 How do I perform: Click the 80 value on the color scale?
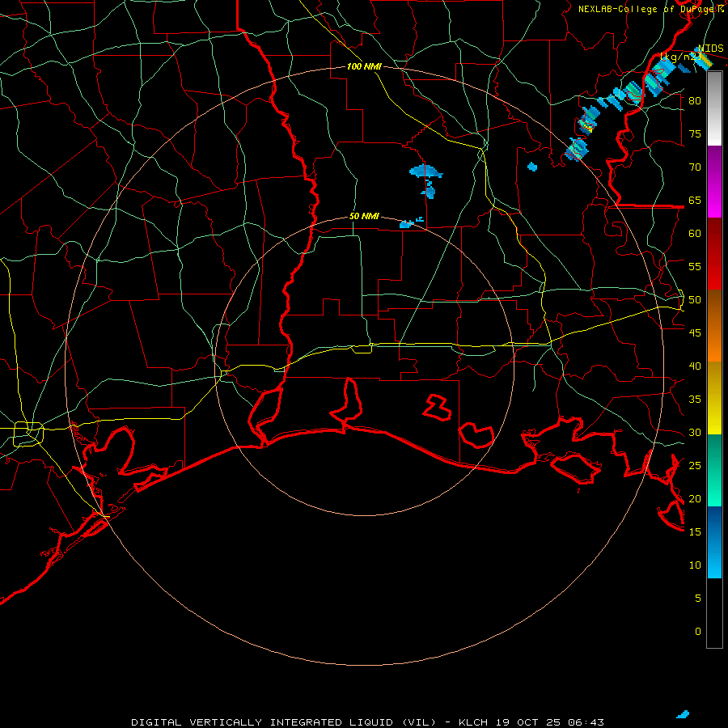point(695,101)
